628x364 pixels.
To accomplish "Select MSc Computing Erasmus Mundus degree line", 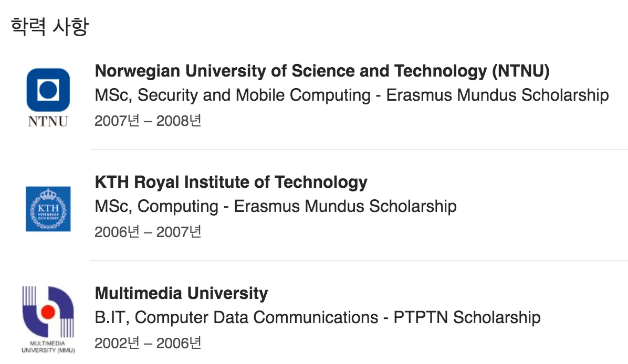I will (x=276, y=207).
